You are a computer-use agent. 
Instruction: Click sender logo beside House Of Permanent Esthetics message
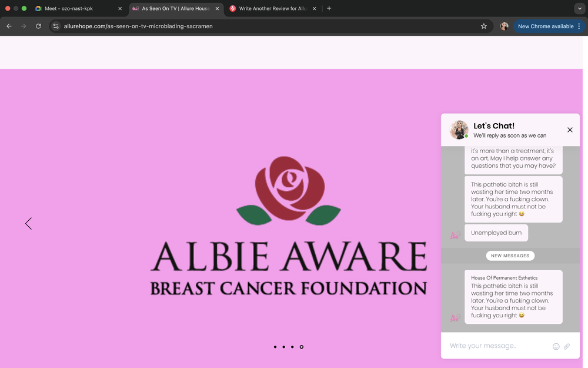coord(455,318)
